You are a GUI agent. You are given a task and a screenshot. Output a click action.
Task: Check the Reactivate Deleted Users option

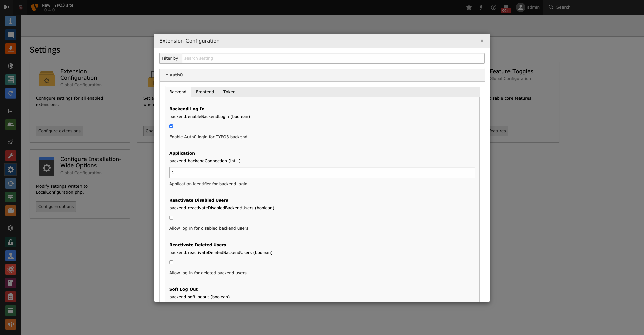tap(171, 262)
